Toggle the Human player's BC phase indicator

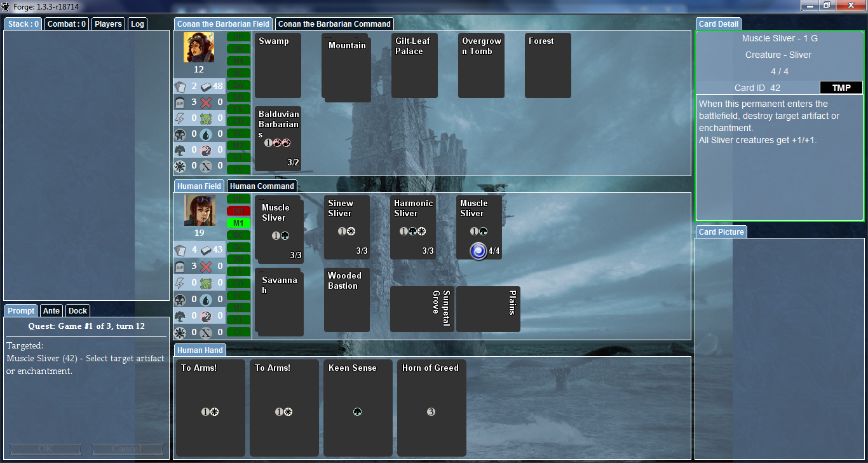pos(238,235)
